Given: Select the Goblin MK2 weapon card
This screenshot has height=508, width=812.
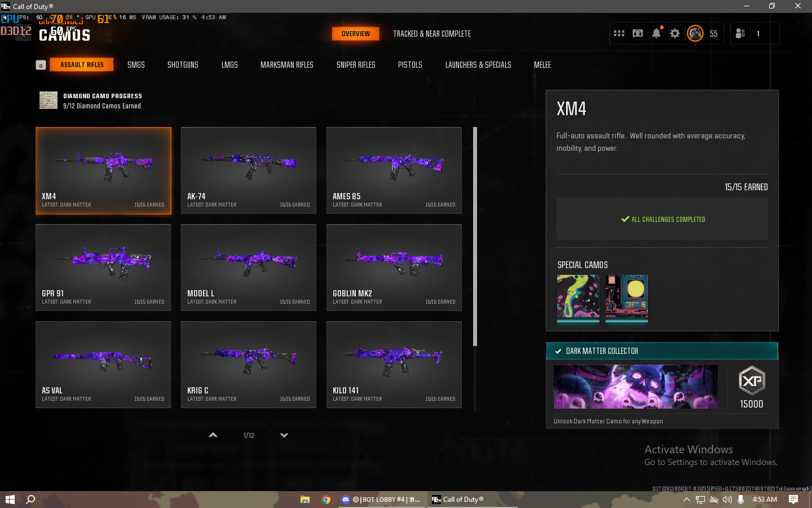Looking at the screenshot, I should point(394,268).
